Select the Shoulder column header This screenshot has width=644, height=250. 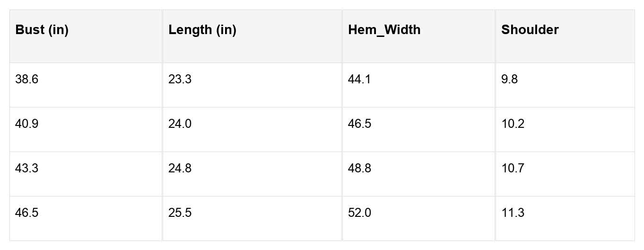tap(530, 30)
